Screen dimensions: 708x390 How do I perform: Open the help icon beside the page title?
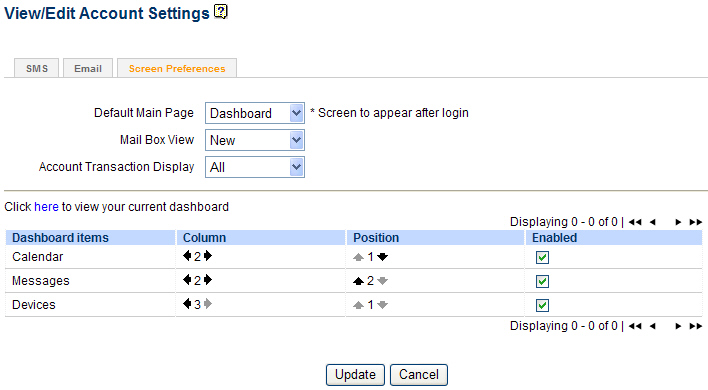(x=220, y=11)
